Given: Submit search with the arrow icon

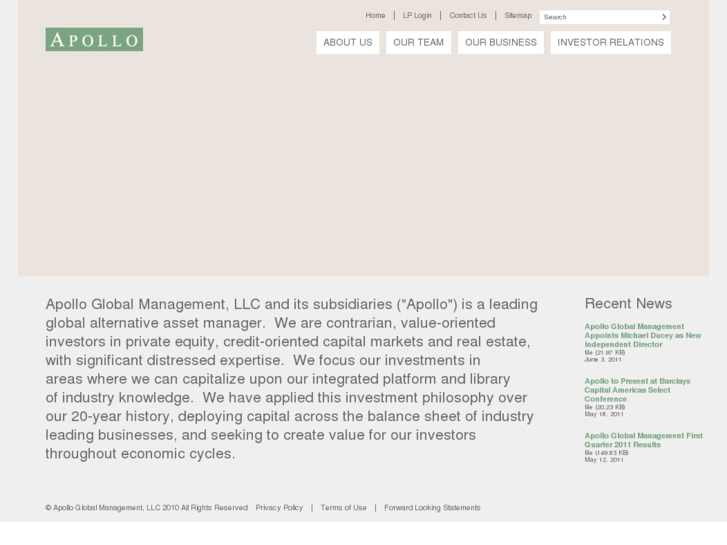Looking at the screenshot, I should point(664,17).
